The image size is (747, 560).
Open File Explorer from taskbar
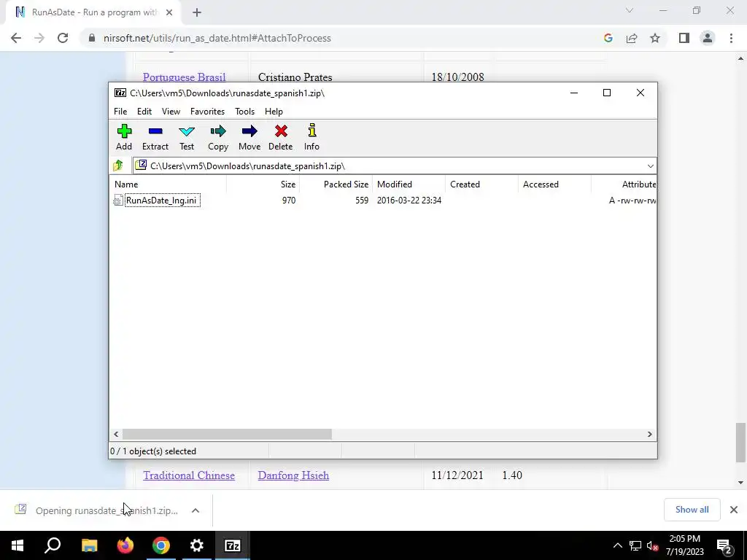coord(89,545)
